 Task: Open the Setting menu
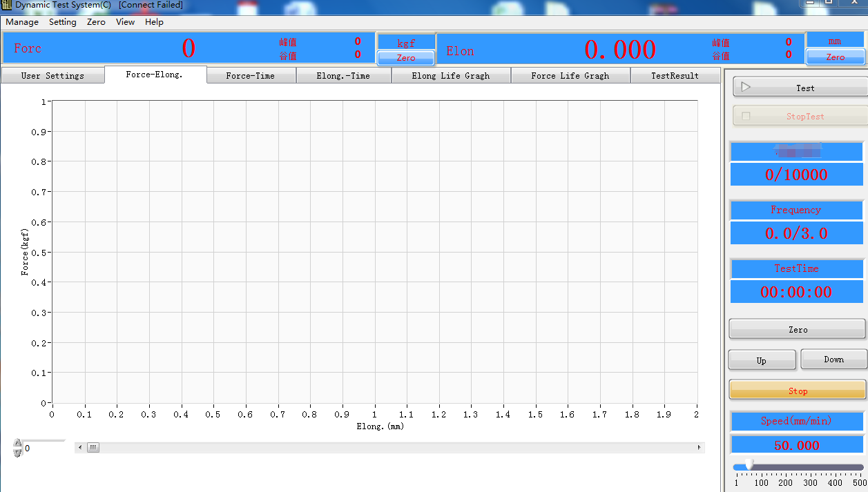tap(62, 22)
